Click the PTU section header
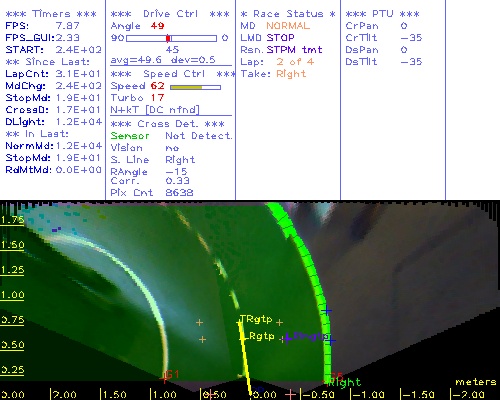 382,14
